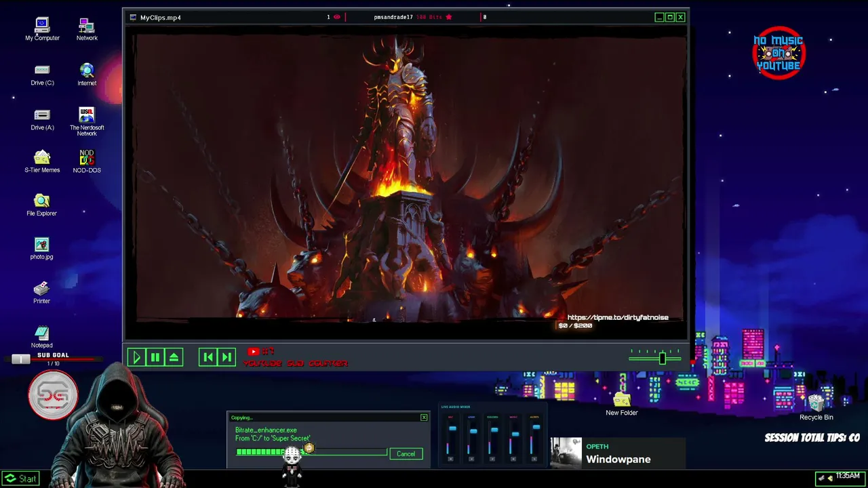Click the MyClips.mp4 title bar file icon

(134, 17)
